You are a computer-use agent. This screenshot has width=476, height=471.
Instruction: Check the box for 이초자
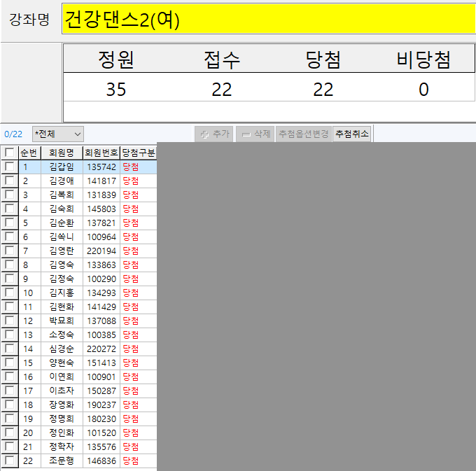pos(9,391)
